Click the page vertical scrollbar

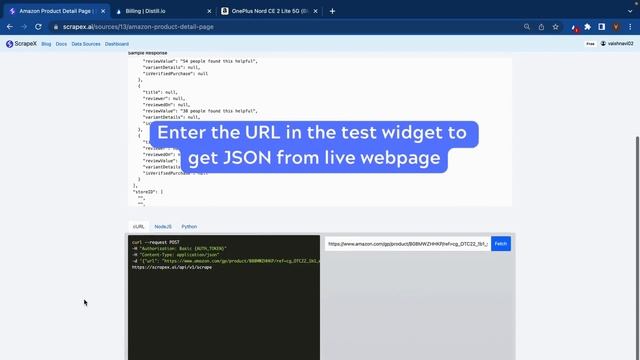(x=637, y=248)
